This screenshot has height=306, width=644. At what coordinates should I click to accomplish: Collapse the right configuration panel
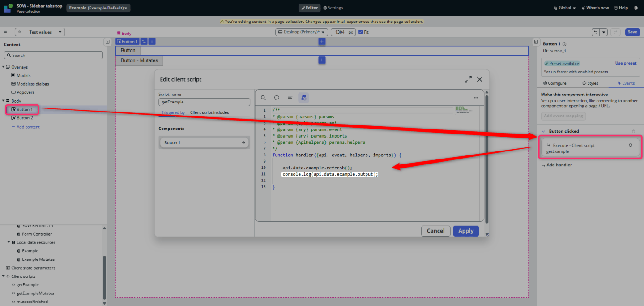(536, 42)
